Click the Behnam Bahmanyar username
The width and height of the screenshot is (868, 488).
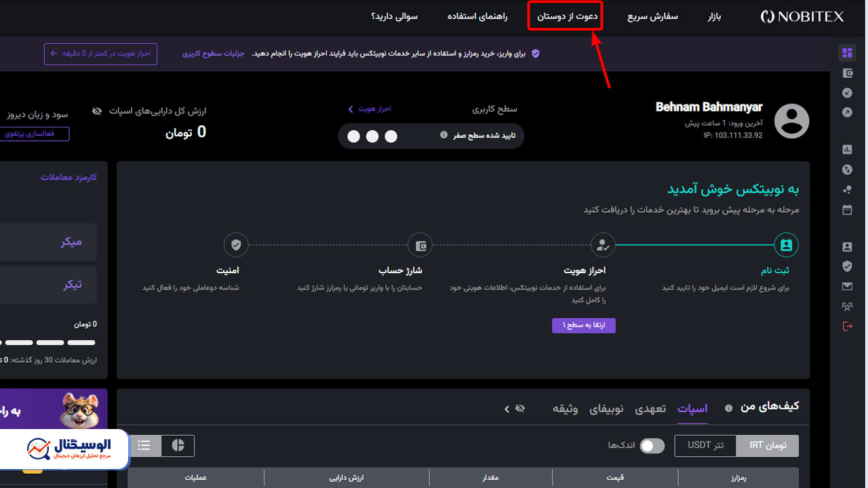click(709, 107)
